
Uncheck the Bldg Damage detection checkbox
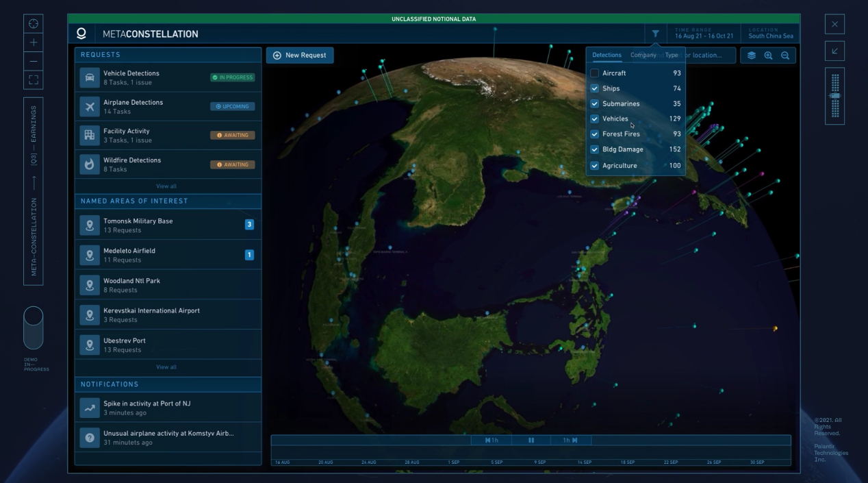click(594, 149)
